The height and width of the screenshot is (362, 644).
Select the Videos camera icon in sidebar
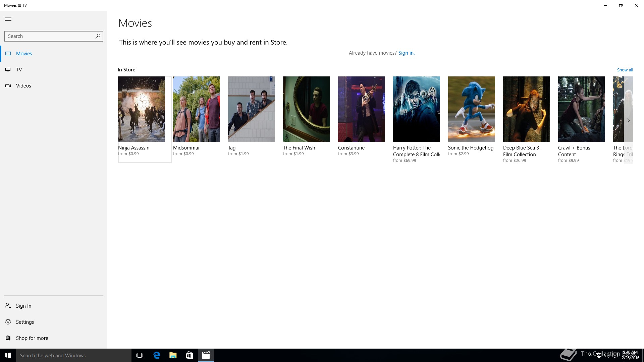click(8, 86)
